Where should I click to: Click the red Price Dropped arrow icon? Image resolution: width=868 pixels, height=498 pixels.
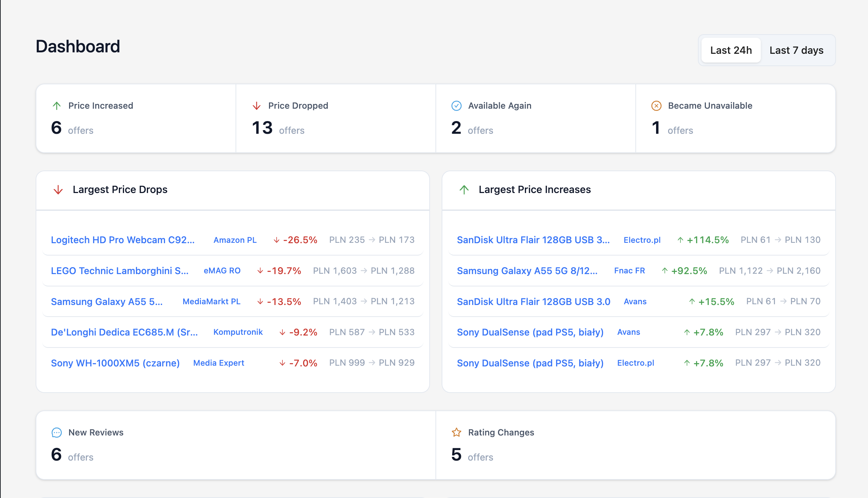[257, 106]
